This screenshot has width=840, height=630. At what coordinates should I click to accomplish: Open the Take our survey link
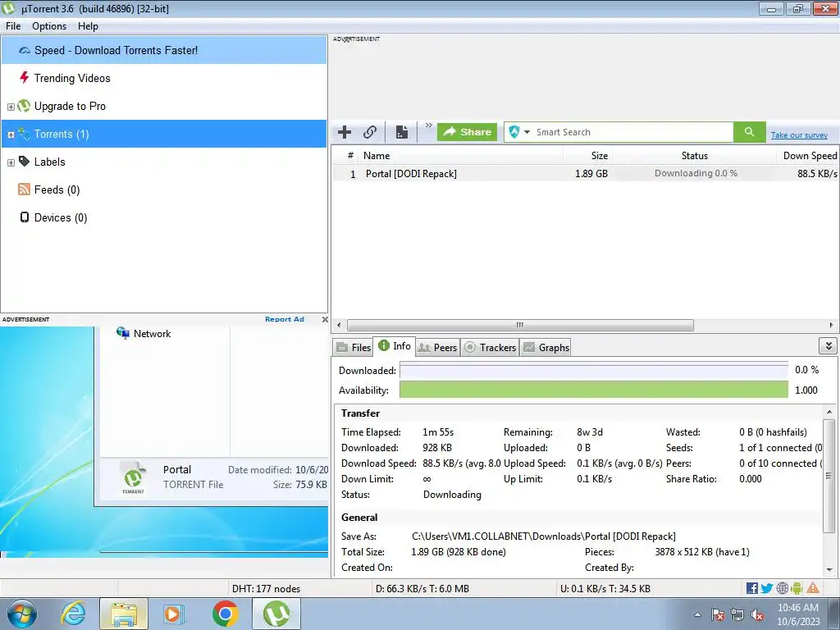pyautogui.click(x=799, y=135)
